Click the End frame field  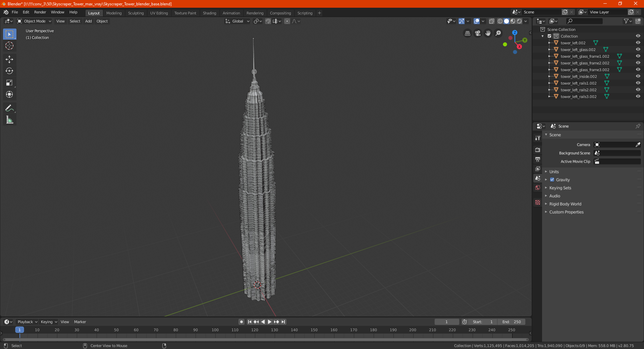pyautogui.click(x=511, y=322)
